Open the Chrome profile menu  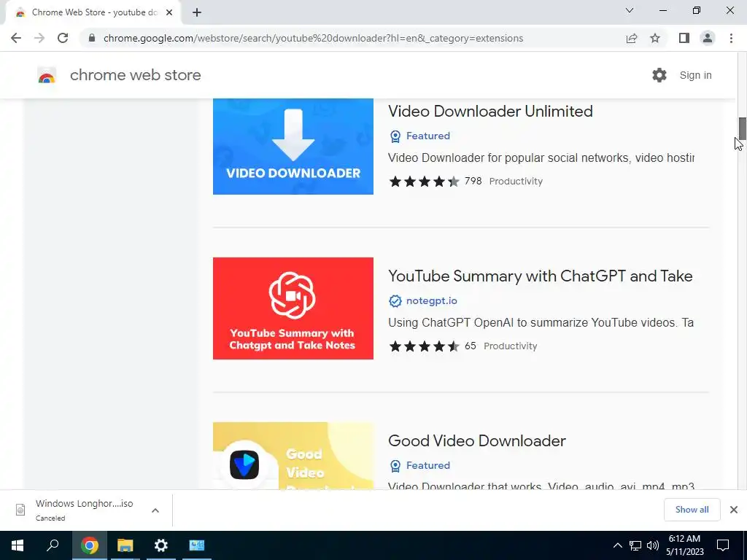pos(708,38)
